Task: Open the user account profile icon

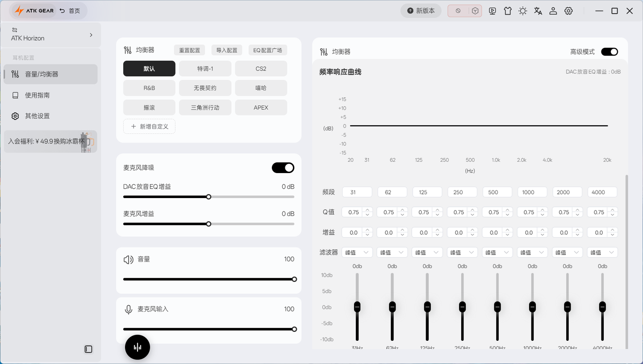Action: click(x=553, y=11)
